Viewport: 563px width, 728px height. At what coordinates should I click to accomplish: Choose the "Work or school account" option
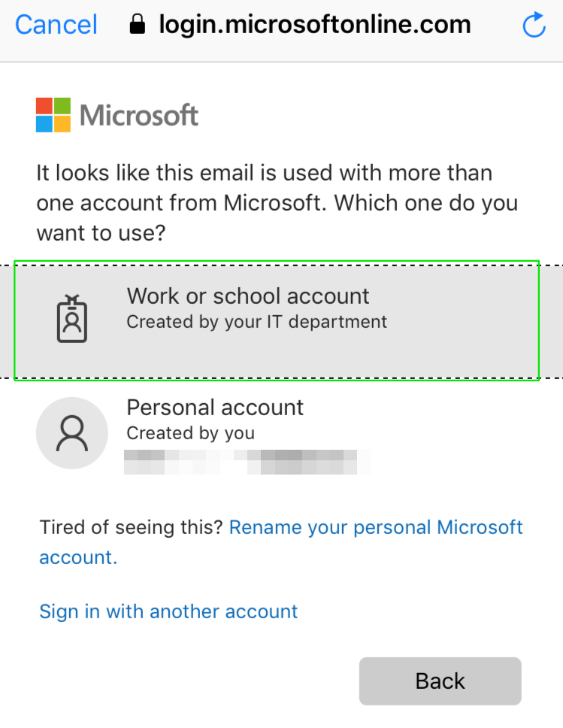(x=248, y=296)
